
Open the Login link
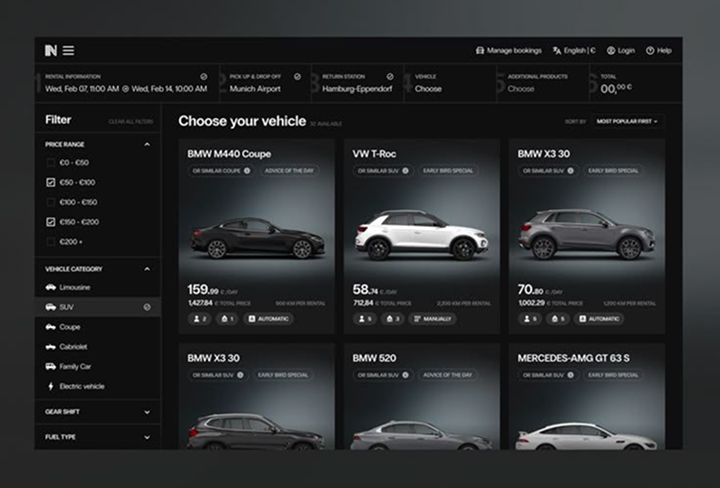621,50
